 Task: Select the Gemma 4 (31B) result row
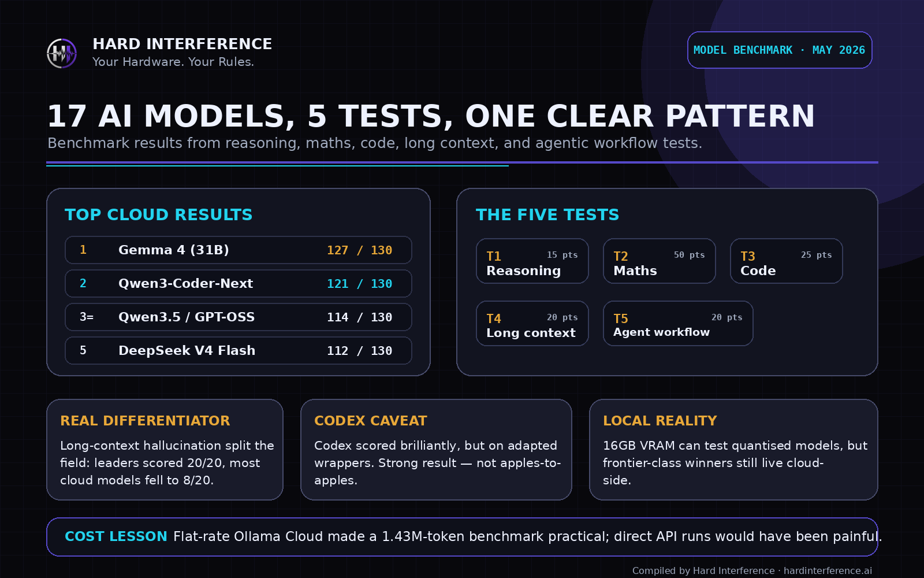pos(239,250)
